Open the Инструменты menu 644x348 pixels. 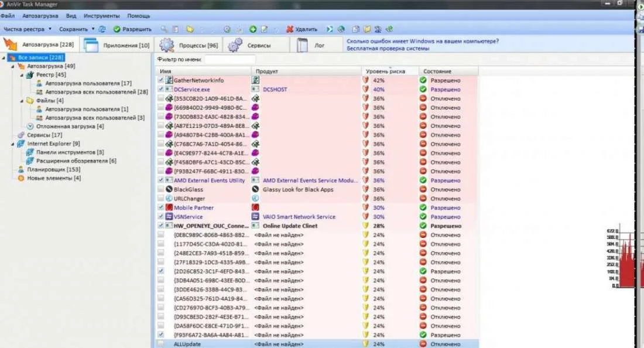(x=101, y=16)
